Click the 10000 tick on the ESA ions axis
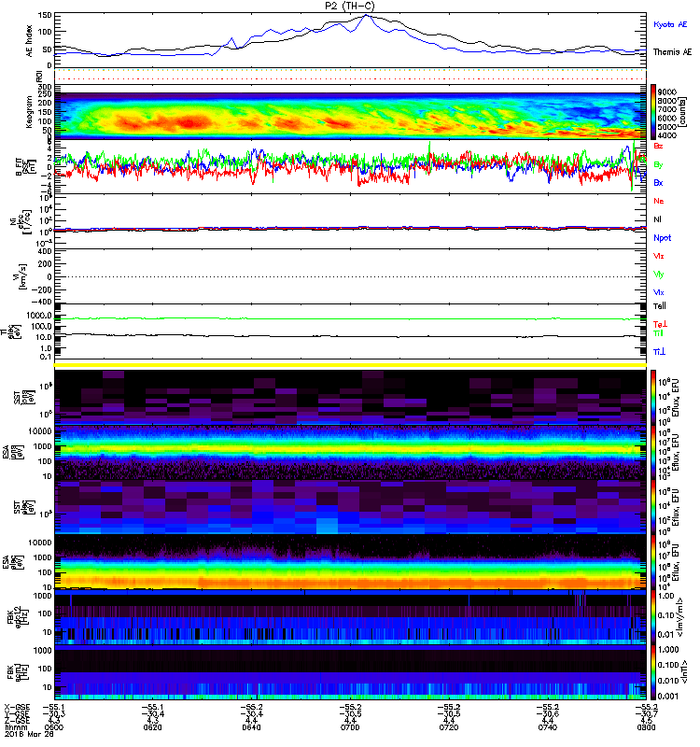 [x=40, y=431]
